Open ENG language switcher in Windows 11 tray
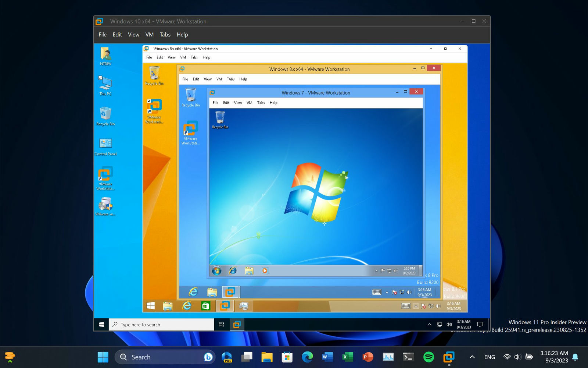This screenshot has width=588, height=368. (x=490, y=357)
